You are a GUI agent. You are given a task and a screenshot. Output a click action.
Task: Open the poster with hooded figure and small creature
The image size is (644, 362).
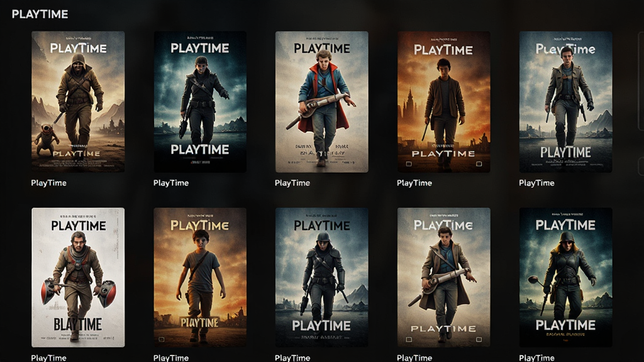(78, 102)
